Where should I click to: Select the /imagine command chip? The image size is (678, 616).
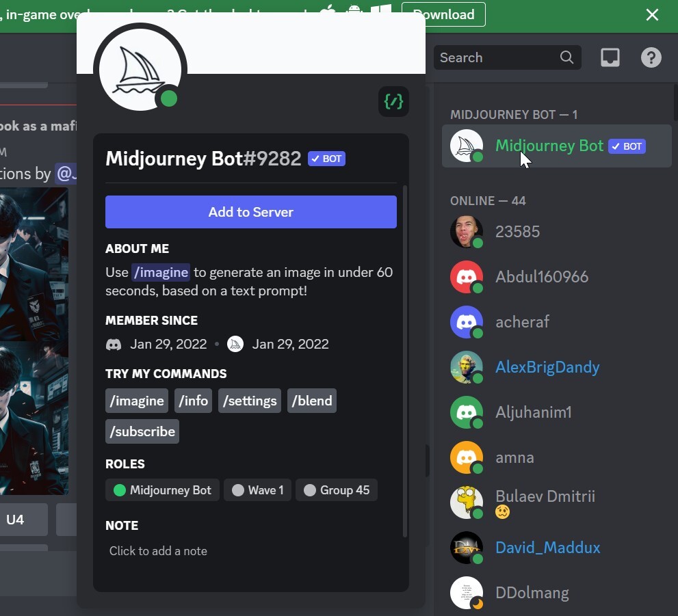[137, 401]
